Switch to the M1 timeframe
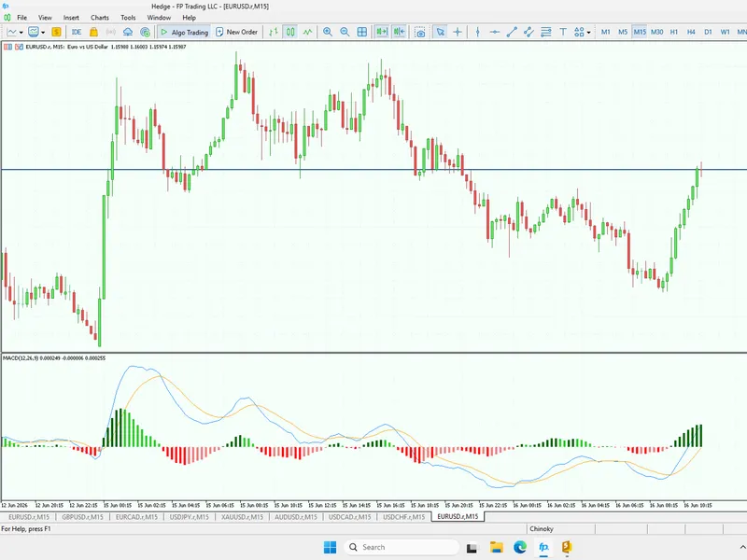The image size is (747, 560). coord(605,32)
